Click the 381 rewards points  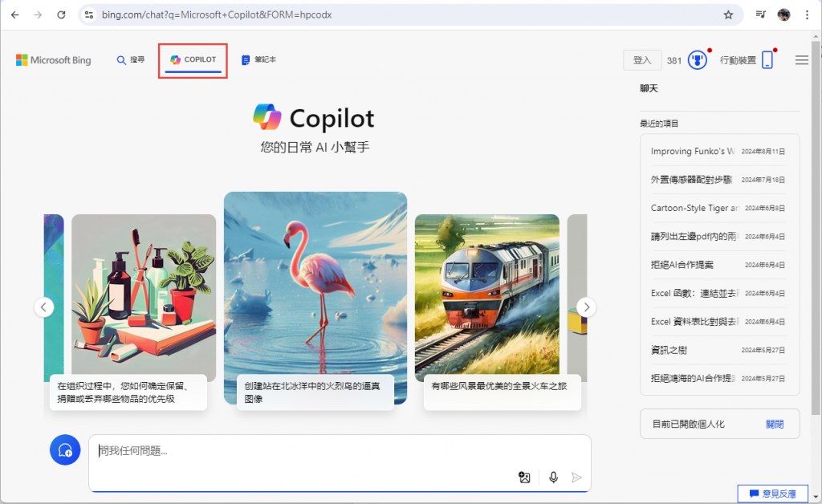[674, 61]
